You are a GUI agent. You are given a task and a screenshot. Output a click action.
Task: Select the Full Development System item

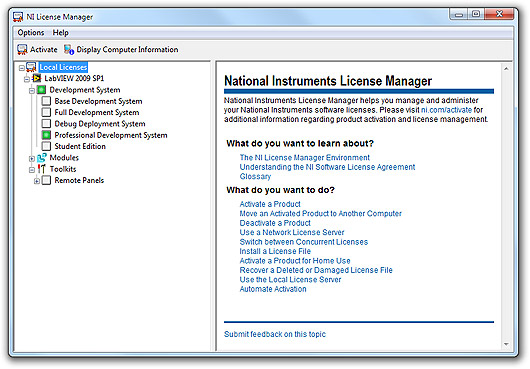click(97, 112)
